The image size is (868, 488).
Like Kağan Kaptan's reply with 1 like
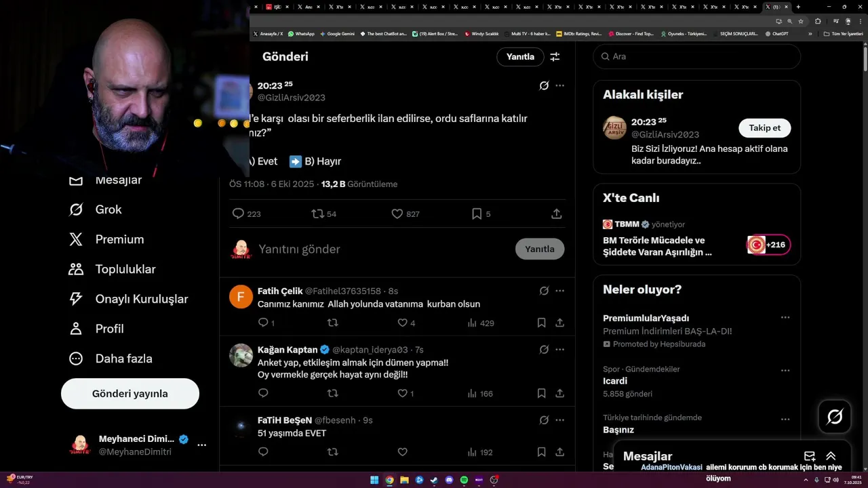[x=406, y=393]
